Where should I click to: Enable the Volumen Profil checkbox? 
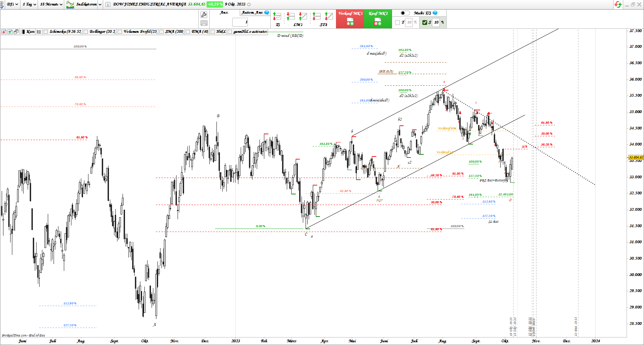(120, 32)
